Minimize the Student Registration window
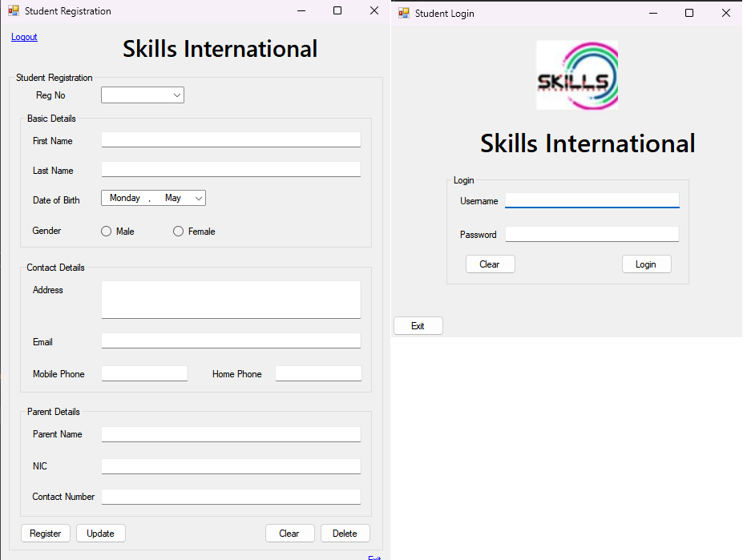 (x=301, y=10)
